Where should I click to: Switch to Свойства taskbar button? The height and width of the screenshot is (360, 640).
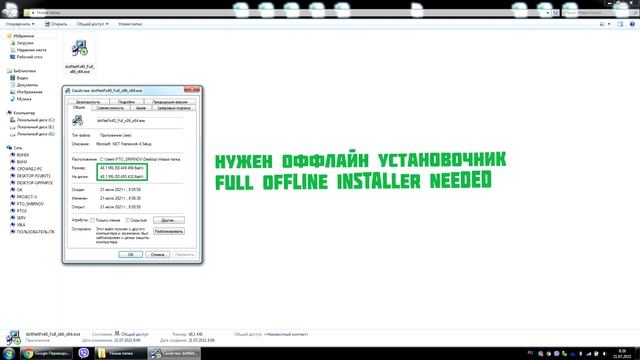tap(174, 353)
